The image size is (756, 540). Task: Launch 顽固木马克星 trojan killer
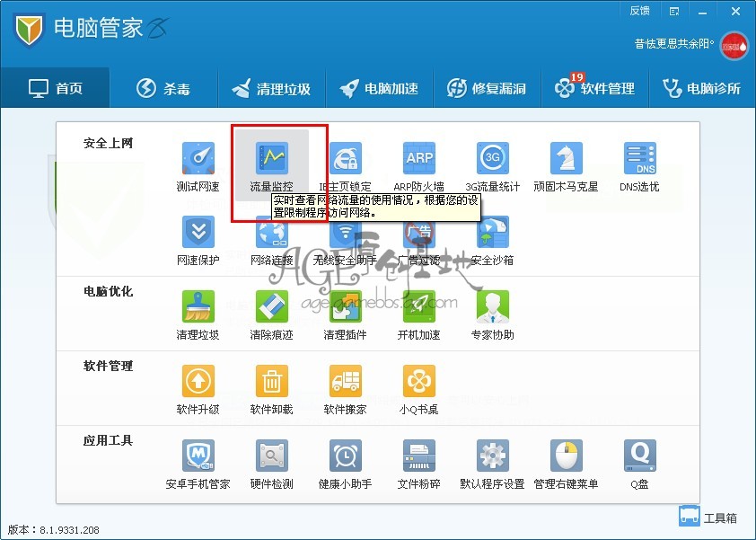point(566,167)
